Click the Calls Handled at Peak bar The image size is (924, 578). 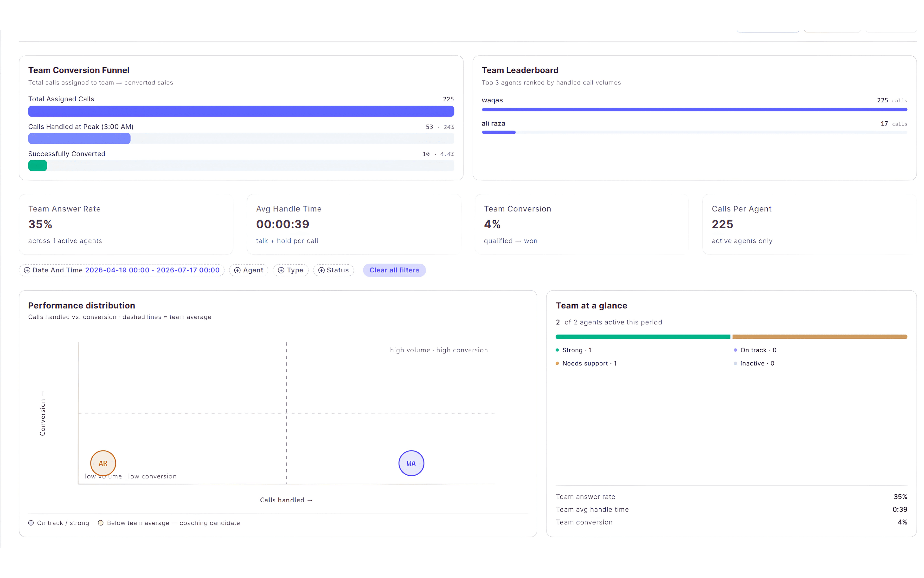[x=79, y=138]
